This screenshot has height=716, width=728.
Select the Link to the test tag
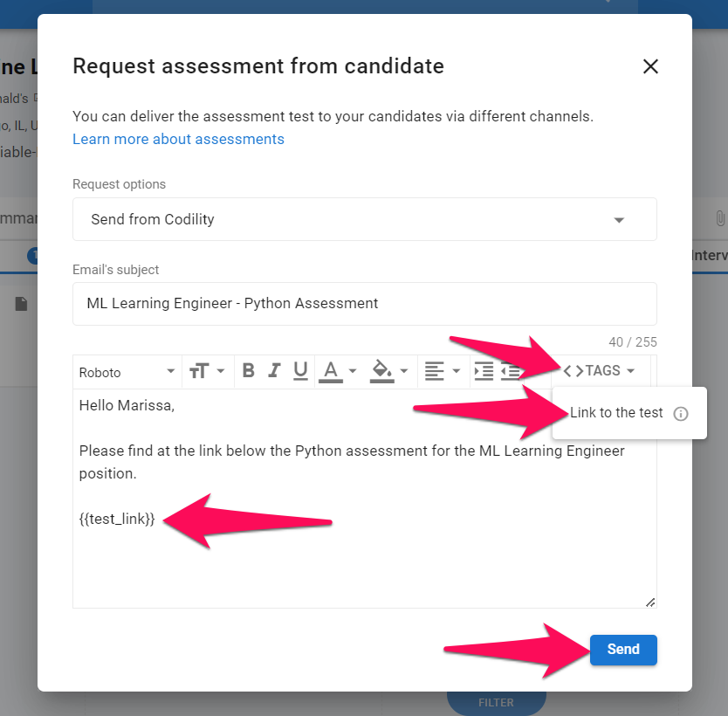616,412
